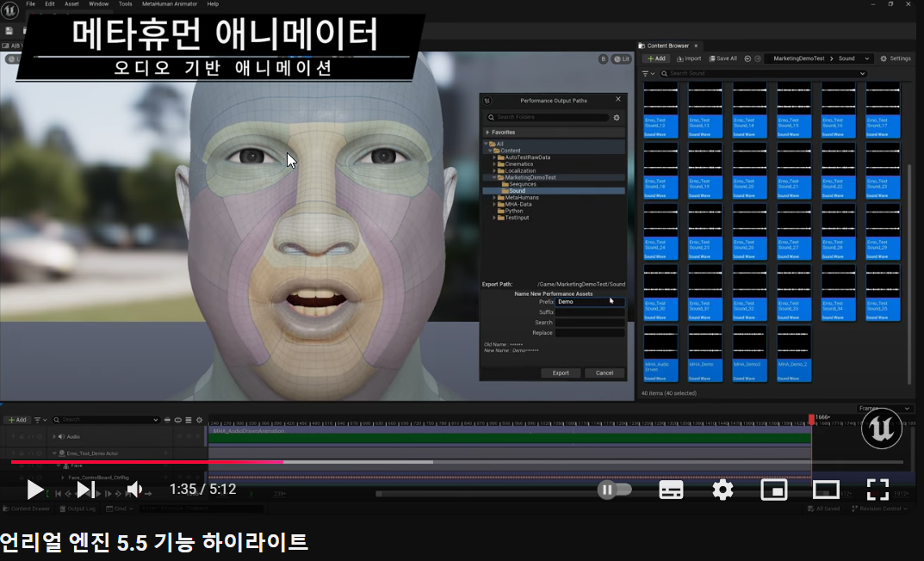This screenshot has width=924, height=561.
Task: Toggle the YouTube autoplay switch
Action: pos(614,490)
